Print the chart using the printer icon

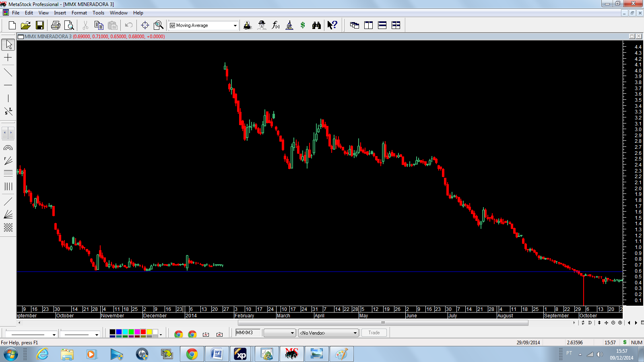(x=56, y=25)
